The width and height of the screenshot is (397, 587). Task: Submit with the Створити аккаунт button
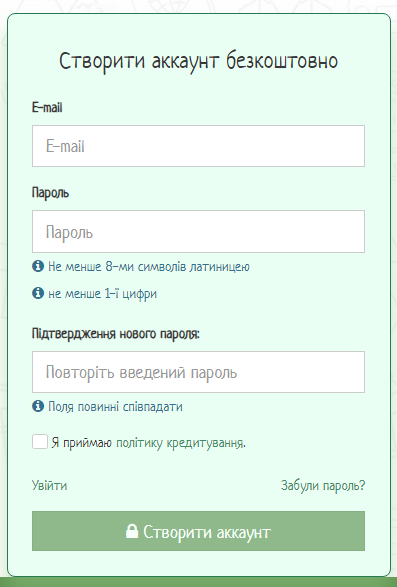(x=198, y=531)
